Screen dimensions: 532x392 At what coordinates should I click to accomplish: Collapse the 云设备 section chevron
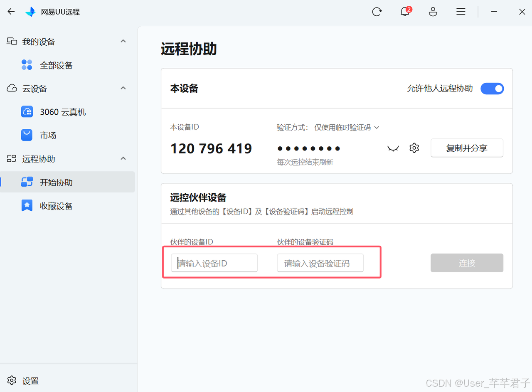coord(123,88)
